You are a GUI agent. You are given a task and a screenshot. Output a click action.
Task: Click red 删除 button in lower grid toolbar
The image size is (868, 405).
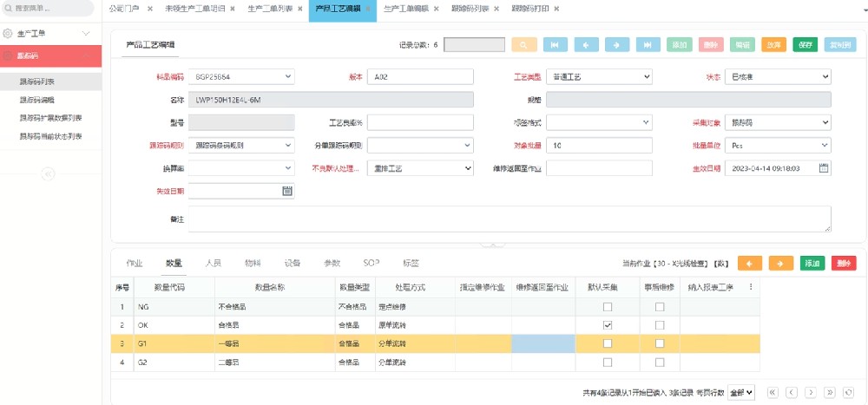tap(844, 264)
